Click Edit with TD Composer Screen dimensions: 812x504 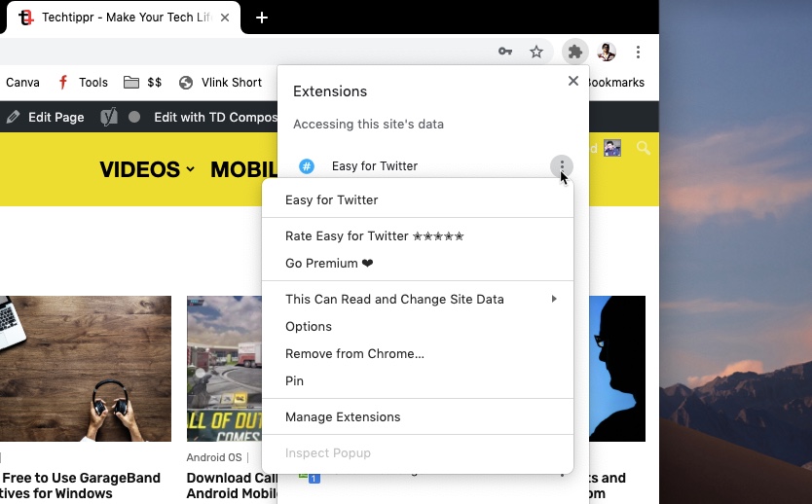click(215, 118)
